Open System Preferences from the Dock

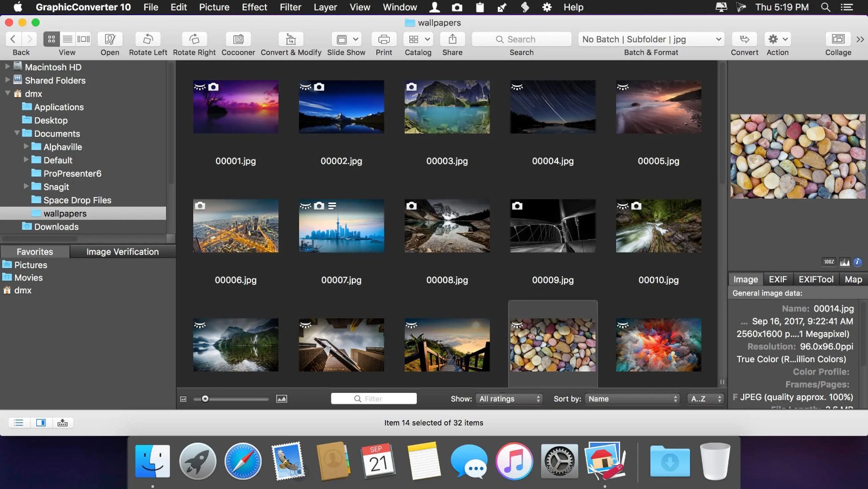click(x=559, y=461)
